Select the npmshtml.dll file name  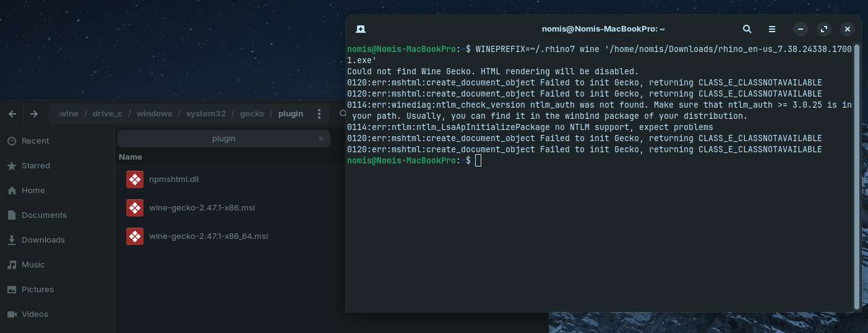(x=174, y=179)
